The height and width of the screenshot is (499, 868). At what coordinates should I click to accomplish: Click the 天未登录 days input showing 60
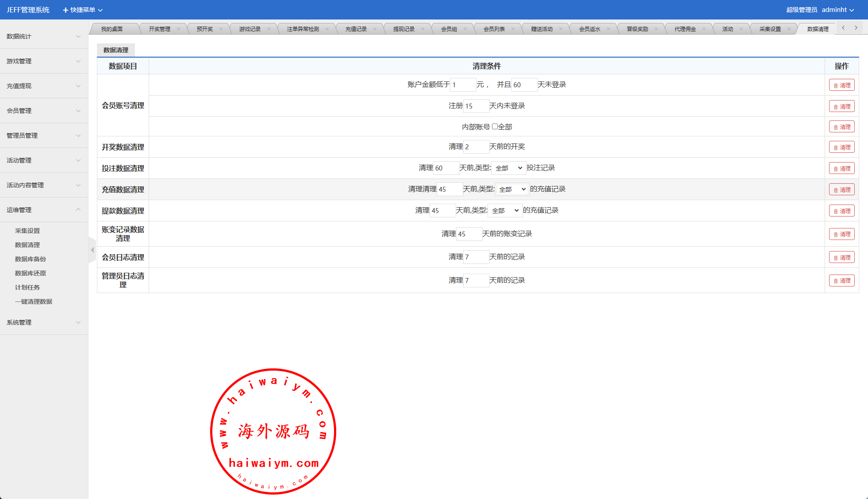524,85
